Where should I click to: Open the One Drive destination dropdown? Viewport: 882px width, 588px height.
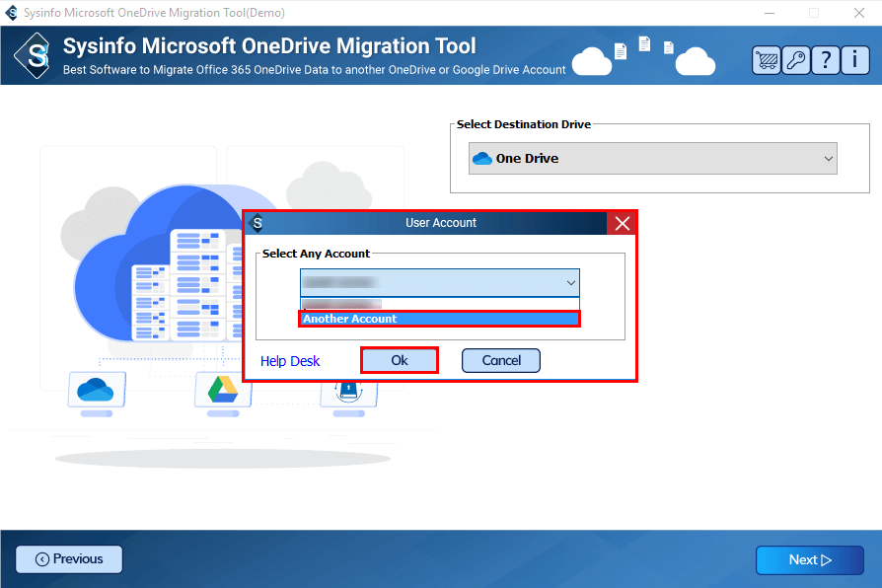[652, 158]
